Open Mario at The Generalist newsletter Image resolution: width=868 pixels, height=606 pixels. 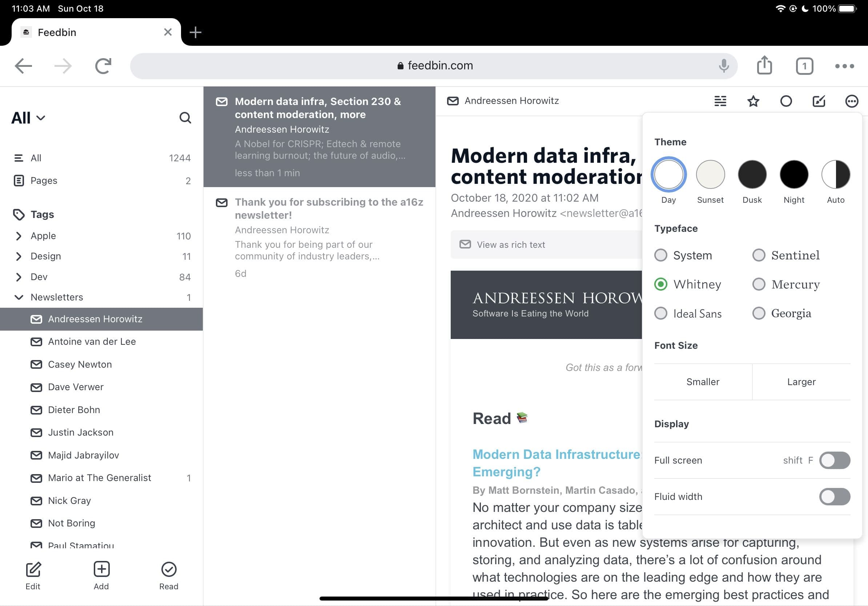(101, 477)
